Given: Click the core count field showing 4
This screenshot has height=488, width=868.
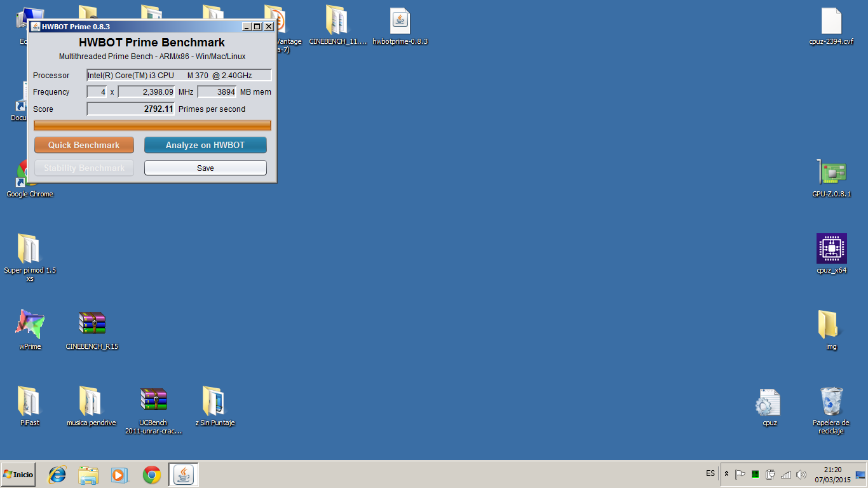Looking at the screenshot, I should point(97,91).
